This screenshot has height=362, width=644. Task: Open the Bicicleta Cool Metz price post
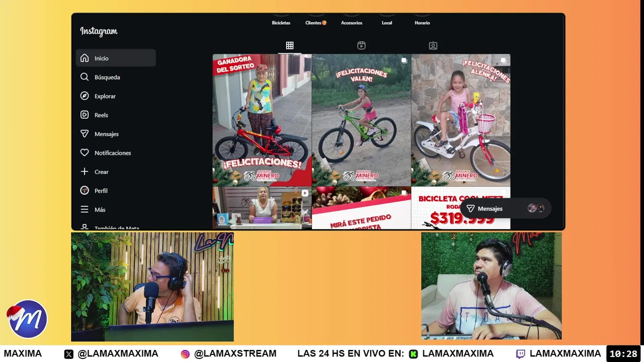click(x=461, y=208)
